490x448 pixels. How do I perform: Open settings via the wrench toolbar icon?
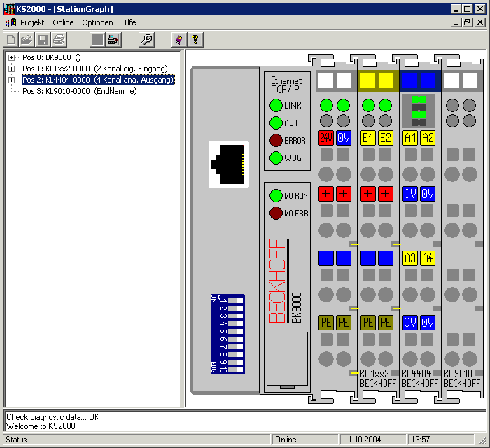coord(146,40)
